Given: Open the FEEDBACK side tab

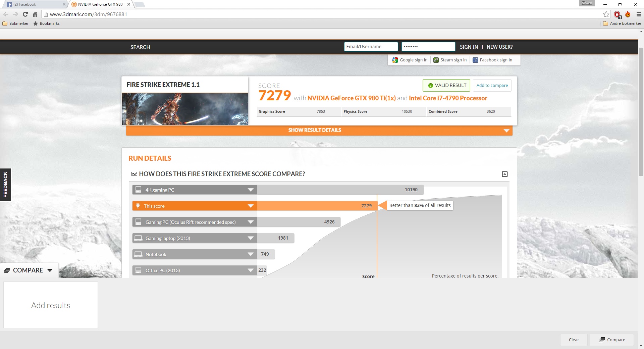Looking at the screenshot, I should coord(5,185).
